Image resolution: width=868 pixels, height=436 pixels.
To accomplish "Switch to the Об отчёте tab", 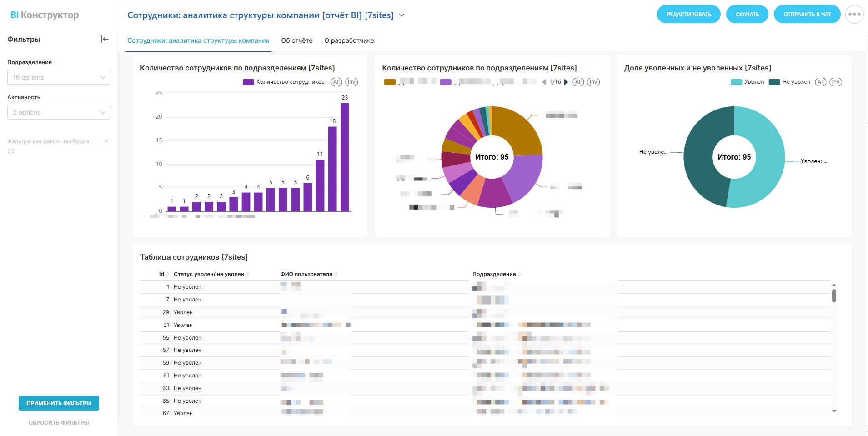I will tap(296, 40).
